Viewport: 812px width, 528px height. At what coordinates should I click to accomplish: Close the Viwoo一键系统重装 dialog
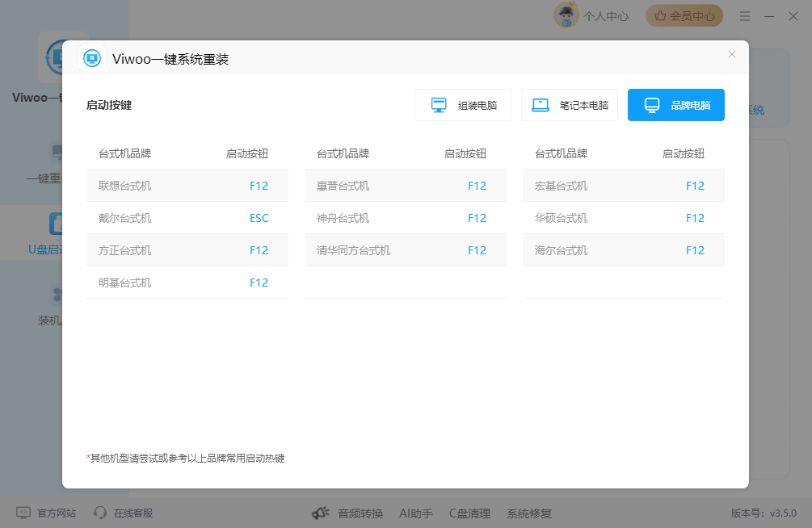tap(732, 54)
